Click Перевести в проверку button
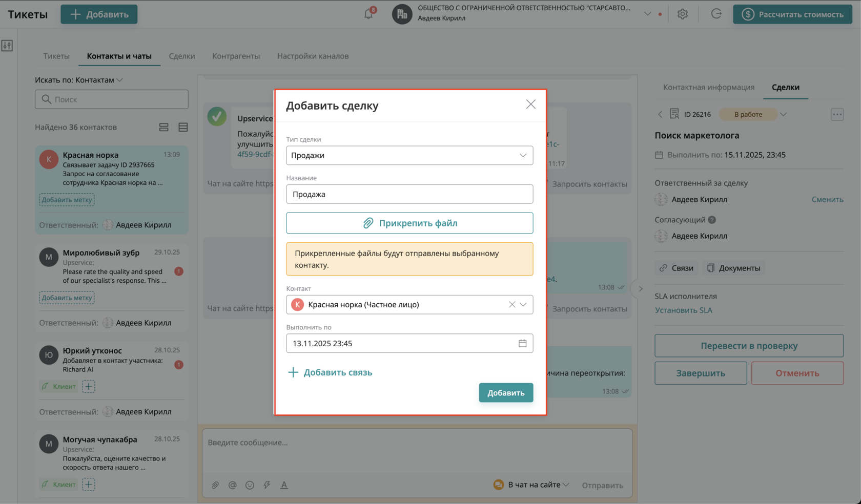 point(749,346)
